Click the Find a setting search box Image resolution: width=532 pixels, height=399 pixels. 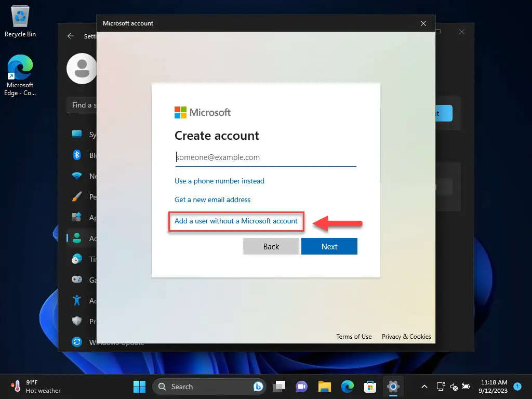(82, 105)
